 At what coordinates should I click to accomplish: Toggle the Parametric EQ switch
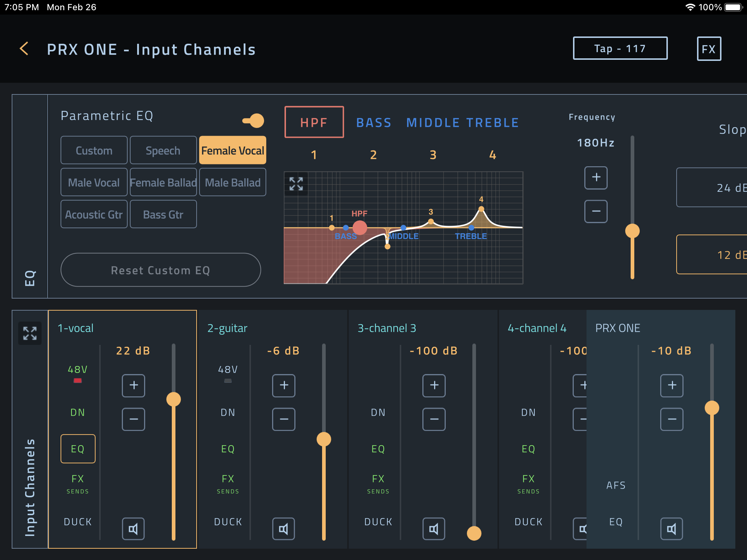pyautogui.click(x=253, y=121)
